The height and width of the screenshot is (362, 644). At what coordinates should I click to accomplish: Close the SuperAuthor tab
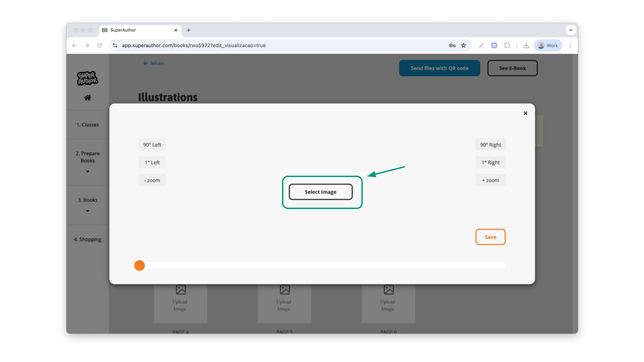tap(176, 30)
